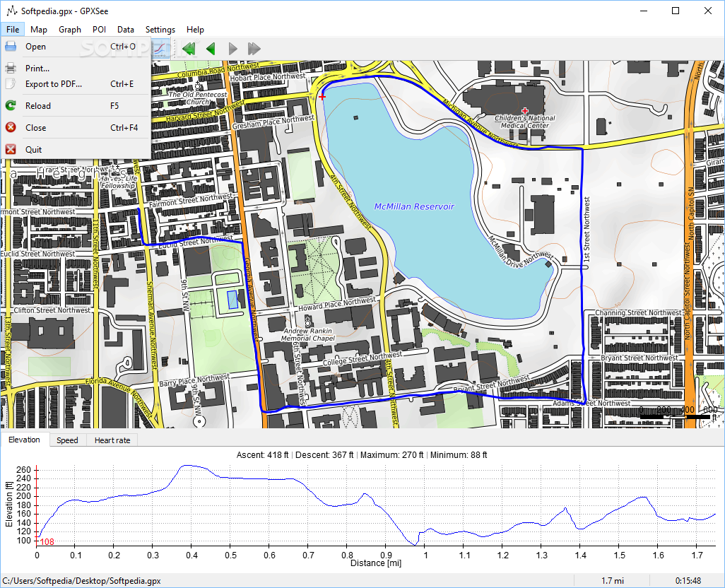Choose Close file menu entry
This screenshot has width=725, height=588.
(76, 128)
